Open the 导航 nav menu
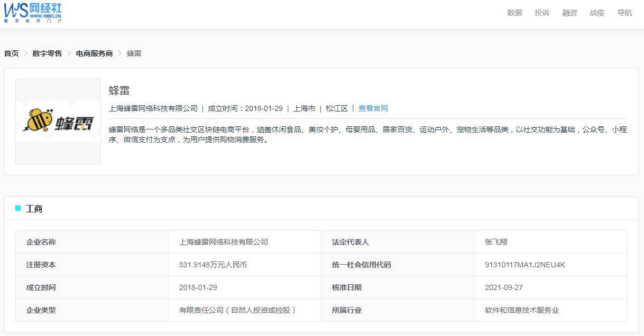644x336 pixels. (x=624, y=13)
